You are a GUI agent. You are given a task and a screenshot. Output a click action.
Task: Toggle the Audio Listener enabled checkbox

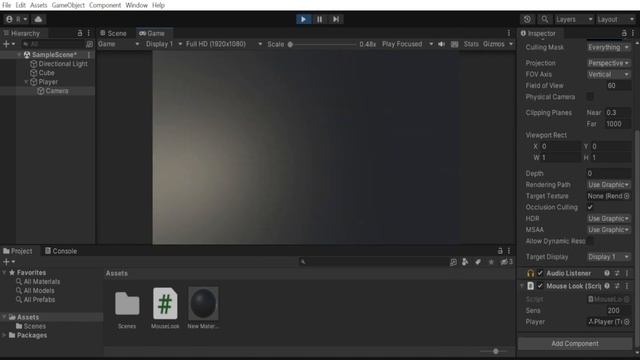(540, 273)
